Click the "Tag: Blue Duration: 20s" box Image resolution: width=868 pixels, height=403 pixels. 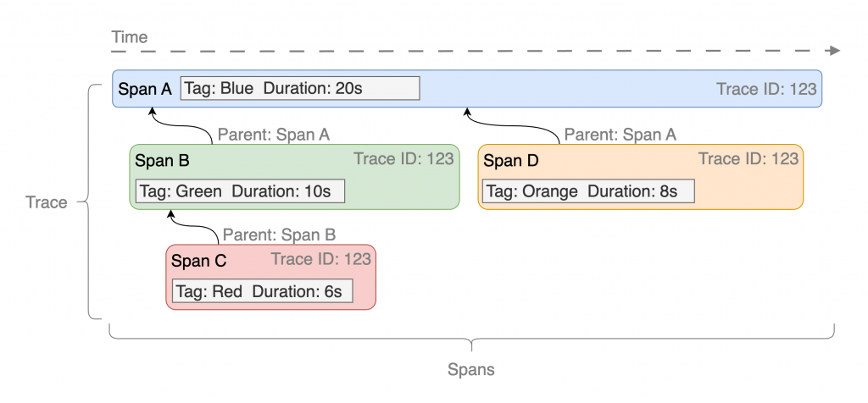[300, 88]
